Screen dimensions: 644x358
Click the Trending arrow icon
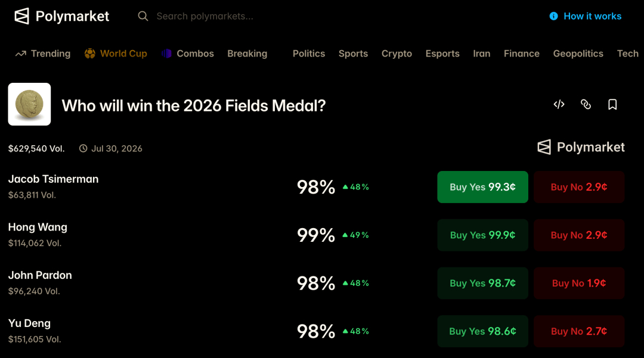(20, 54)
